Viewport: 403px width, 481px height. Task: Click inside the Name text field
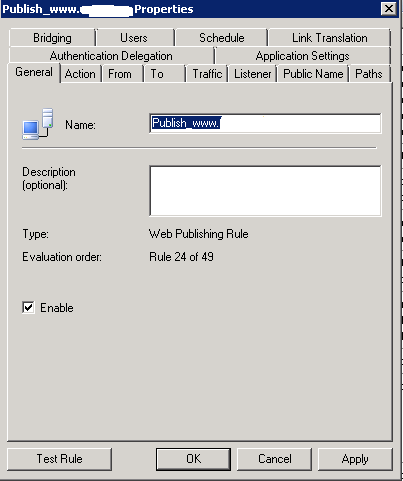[265, 123]
